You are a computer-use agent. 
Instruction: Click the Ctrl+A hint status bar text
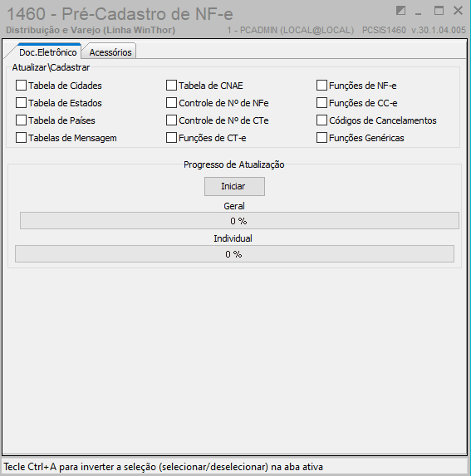coord(164,466)
